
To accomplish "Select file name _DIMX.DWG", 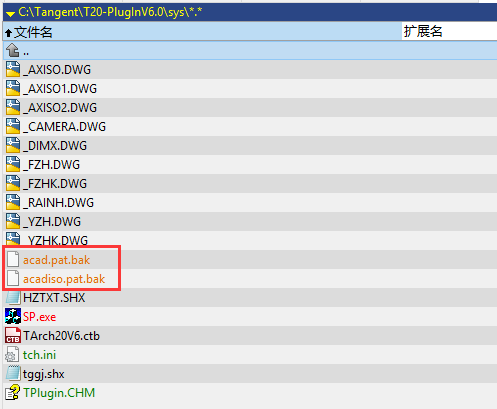I will coord(55,146).
